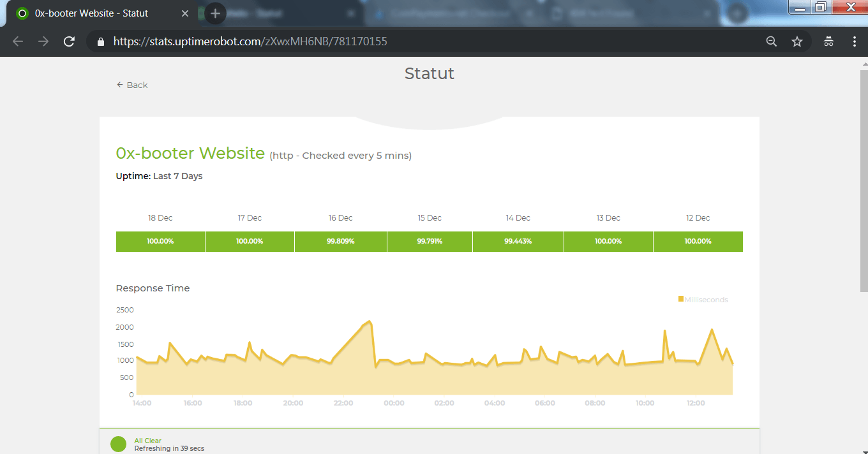Select the 0x-booter Website - Statut tab
Image resolution: width=868 pixels, height=454 pixels.
coord(102,13)
